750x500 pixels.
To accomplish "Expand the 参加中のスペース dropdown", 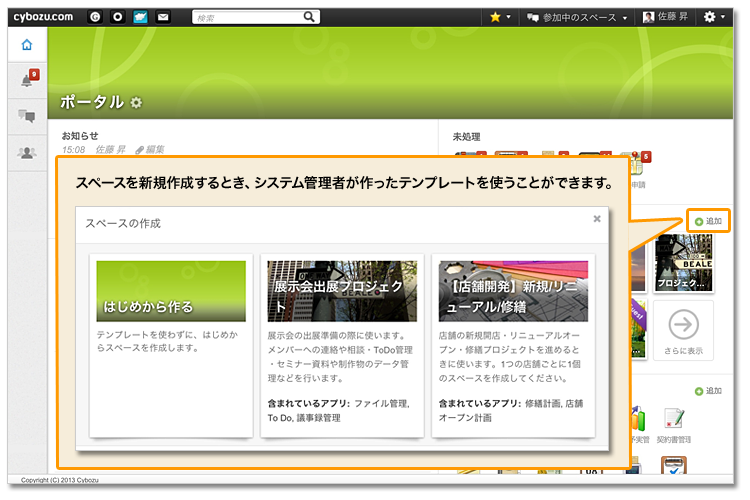I will click(x=578, y=17).
